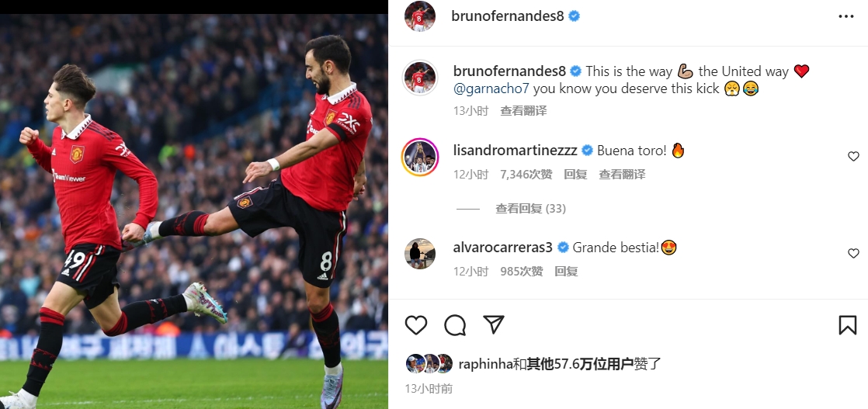Like the post with the heart icon
The height and width of the screenshot is (409, 868).
coord(415,325)
